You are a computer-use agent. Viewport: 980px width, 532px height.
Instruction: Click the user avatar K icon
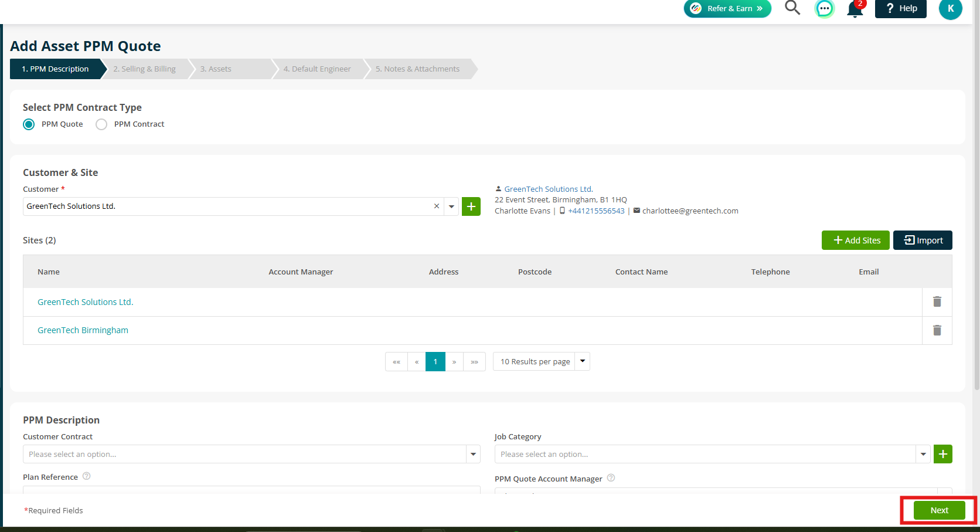[951, 9]
